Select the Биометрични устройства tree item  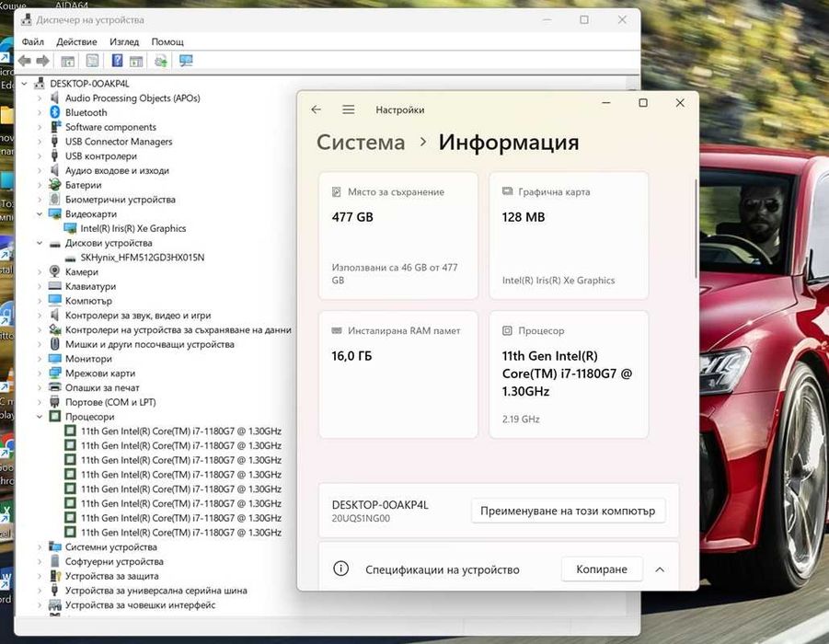click(120, 200)
